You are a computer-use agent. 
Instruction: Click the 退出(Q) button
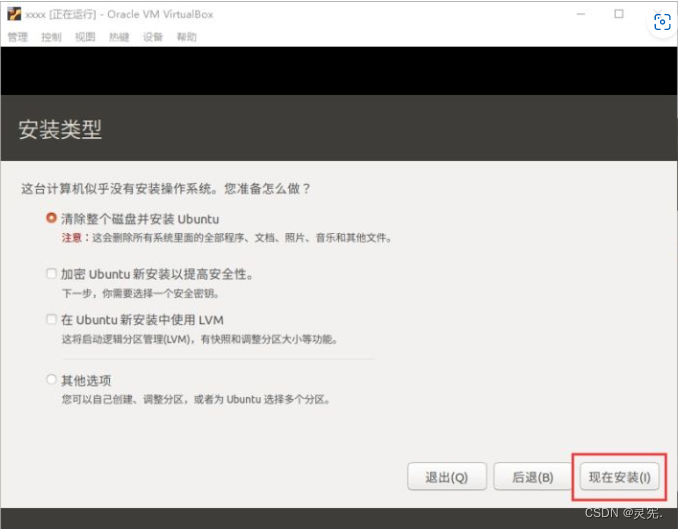(447, 477)
